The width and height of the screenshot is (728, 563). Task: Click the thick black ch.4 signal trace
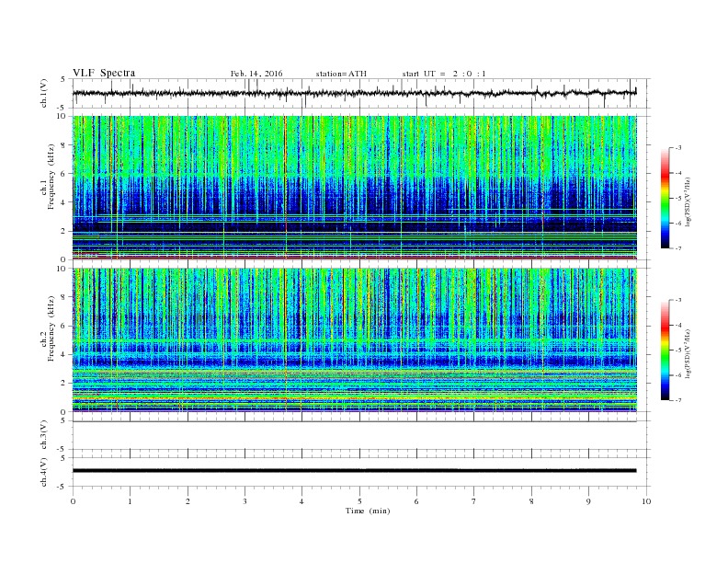pos(354,471)
